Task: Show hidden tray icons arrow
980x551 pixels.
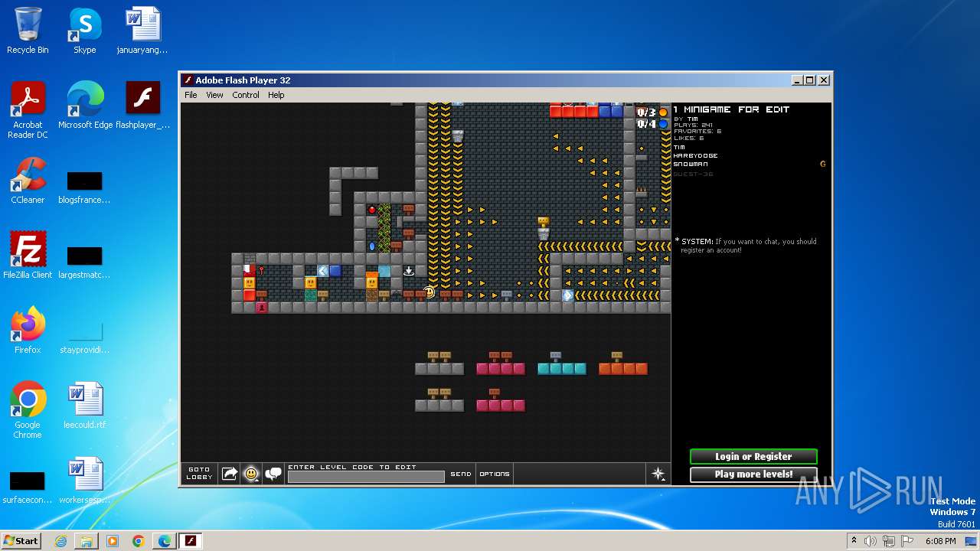Action: (x=854, y=541)
